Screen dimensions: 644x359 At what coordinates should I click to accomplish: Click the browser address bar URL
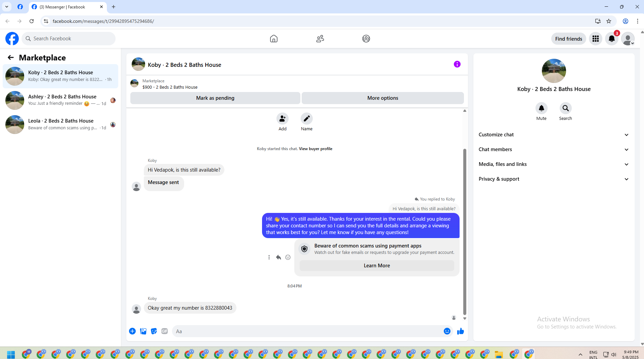click(x=103, y=21)
